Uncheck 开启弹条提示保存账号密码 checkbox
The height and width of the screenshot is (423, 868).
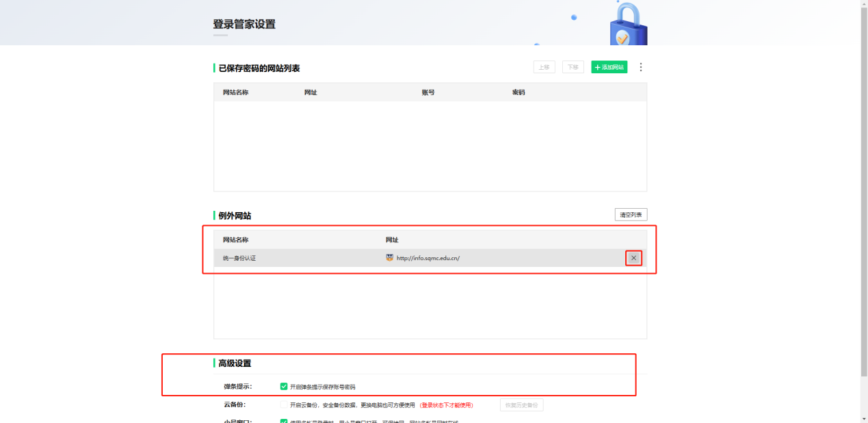(284, 387)
